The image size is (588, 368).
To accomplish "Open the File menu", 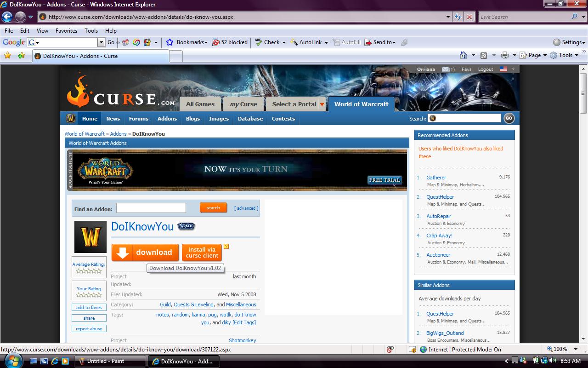I will coord(9,31).
